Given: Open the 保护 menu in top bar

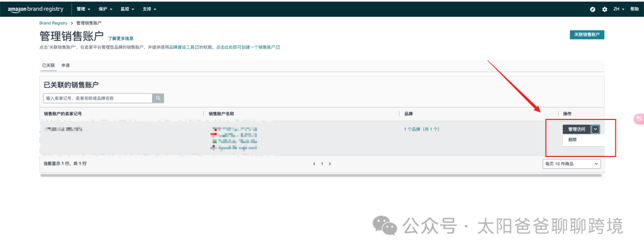Looking at the screenshot, I should tap(106, 9).
